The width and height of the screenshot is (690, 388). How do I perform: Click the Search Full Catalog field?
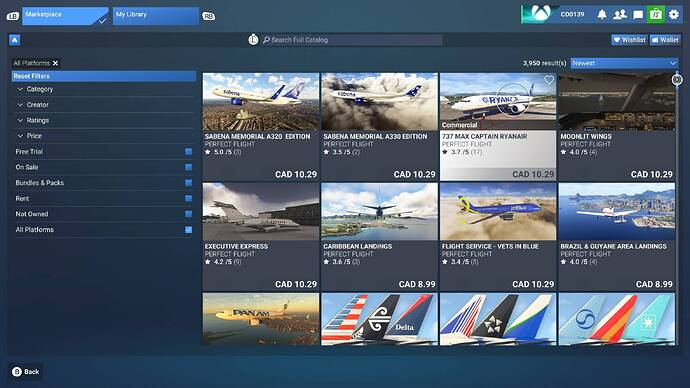pos(352,40)
